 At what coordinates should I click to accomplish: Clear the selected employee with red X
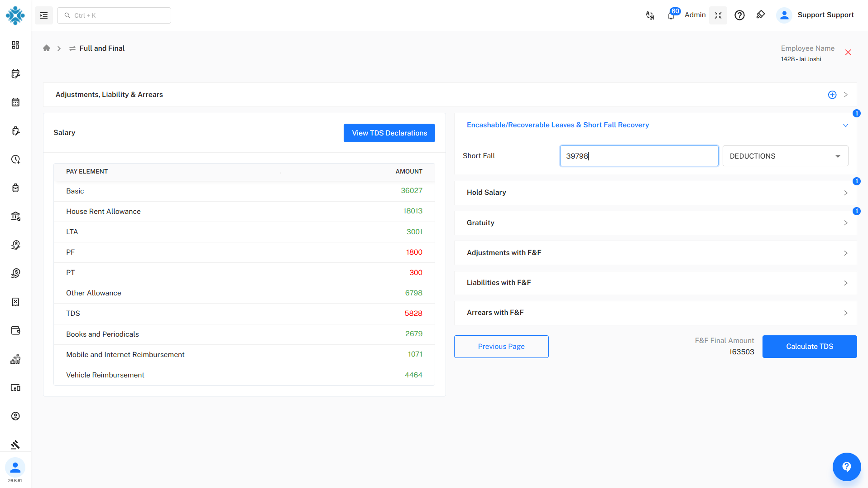tap(848, 53)
